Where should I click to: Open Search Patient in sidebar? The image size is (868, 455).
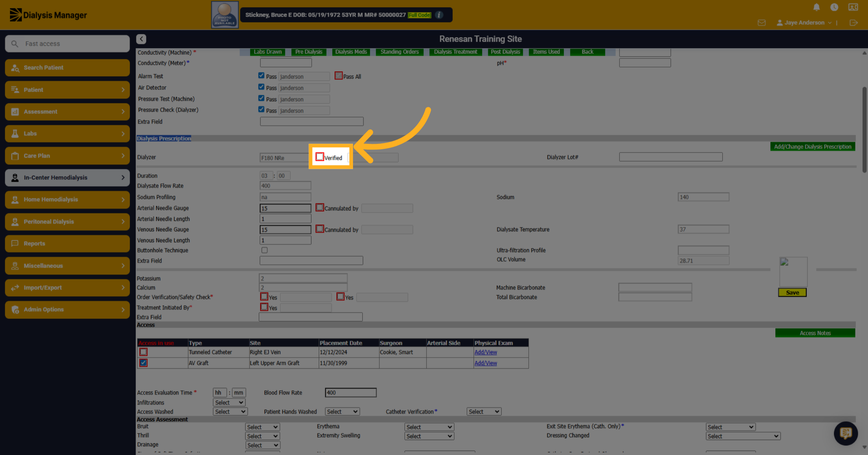point(67,68)
